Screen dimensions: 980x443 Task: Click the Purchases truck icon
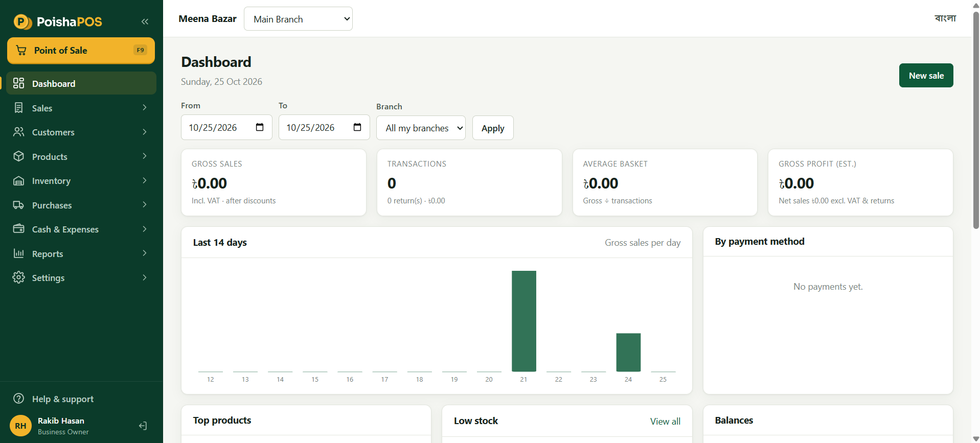pos(19,205)
